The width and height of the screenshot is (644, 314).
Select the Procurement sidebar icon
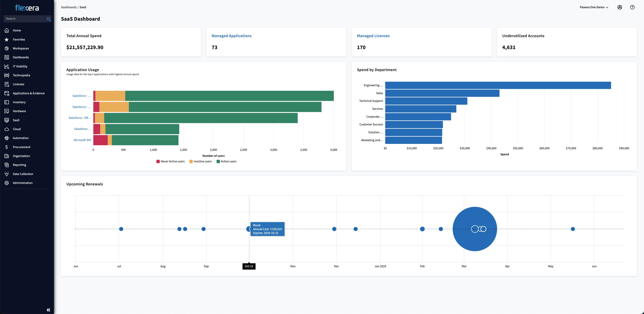7,147
